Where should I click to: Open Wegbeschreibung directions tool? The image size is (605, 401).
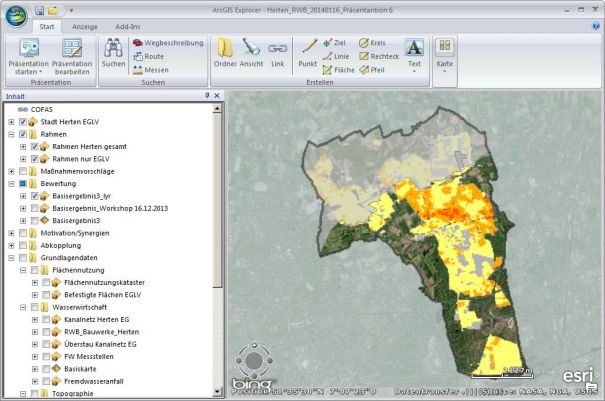point(168,43)
